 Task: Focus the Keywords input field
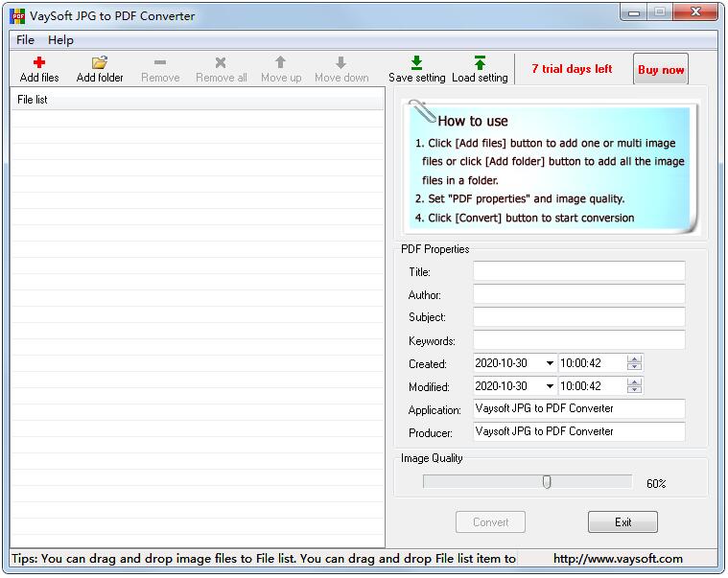click(x=579, y=340)
